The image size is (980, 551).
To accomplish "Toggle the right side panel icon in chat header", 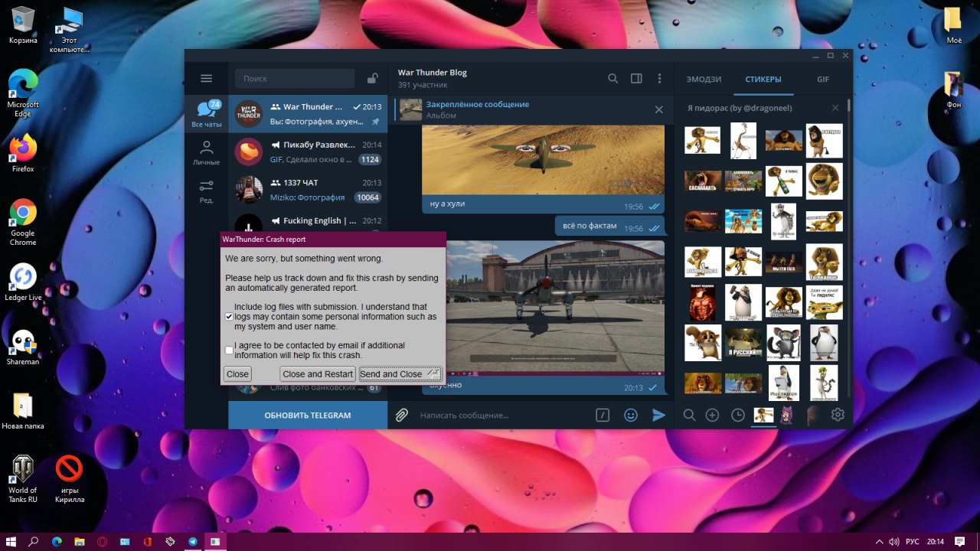I will [x=636, y=78].
